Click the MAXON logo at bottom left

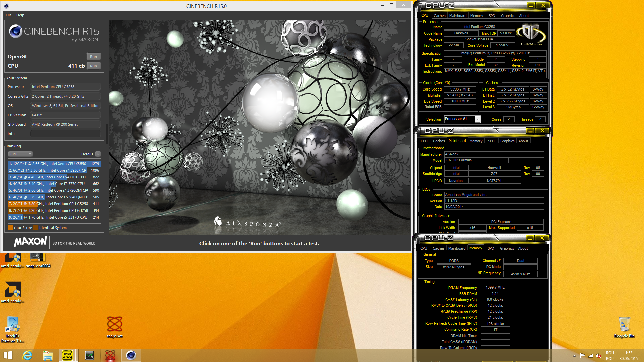click(31, 241)
